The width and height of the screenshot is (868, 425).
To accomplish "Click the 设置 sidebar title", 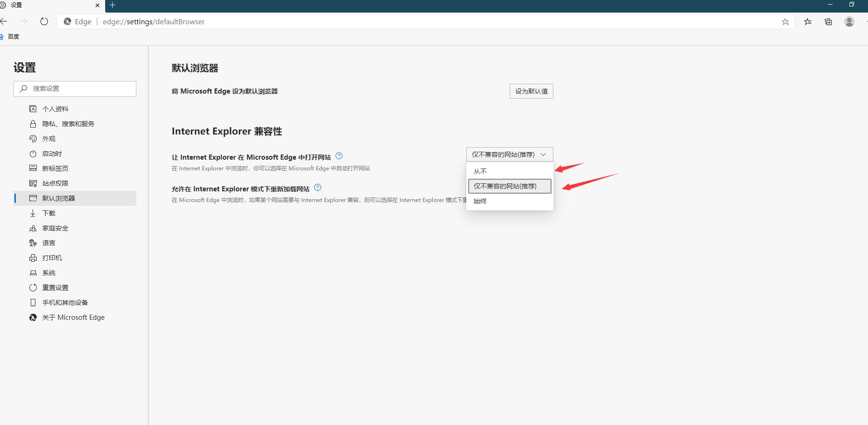I will click(x=25, y=67).
